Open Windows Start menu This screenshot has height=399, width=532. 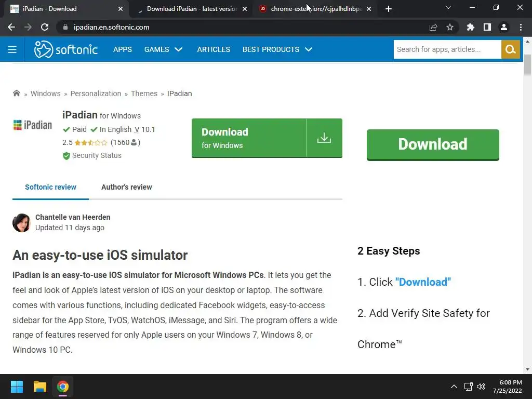pos(17,387)
